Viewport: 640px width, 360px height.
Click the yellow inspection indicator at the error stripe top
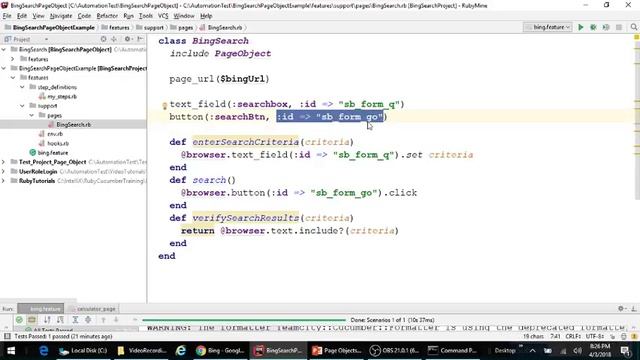(x=636, y=37)
